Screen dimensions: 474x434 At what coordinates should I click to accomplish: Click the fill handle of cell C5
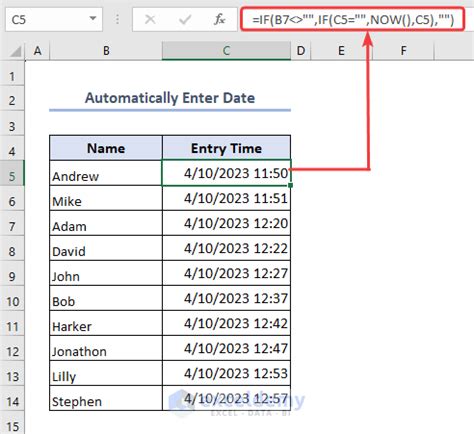[291, 185]
